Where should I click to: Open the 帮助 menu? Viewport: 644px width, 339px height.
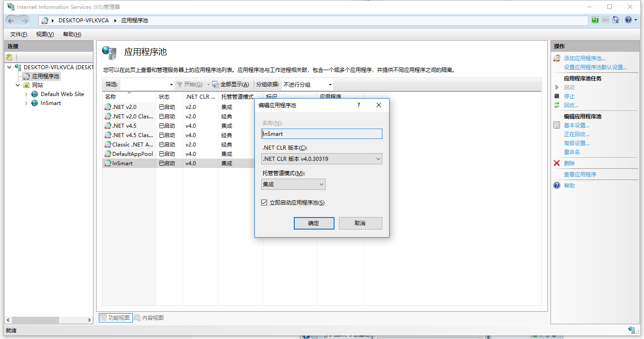pyautogui.click(x=72, y=34)
